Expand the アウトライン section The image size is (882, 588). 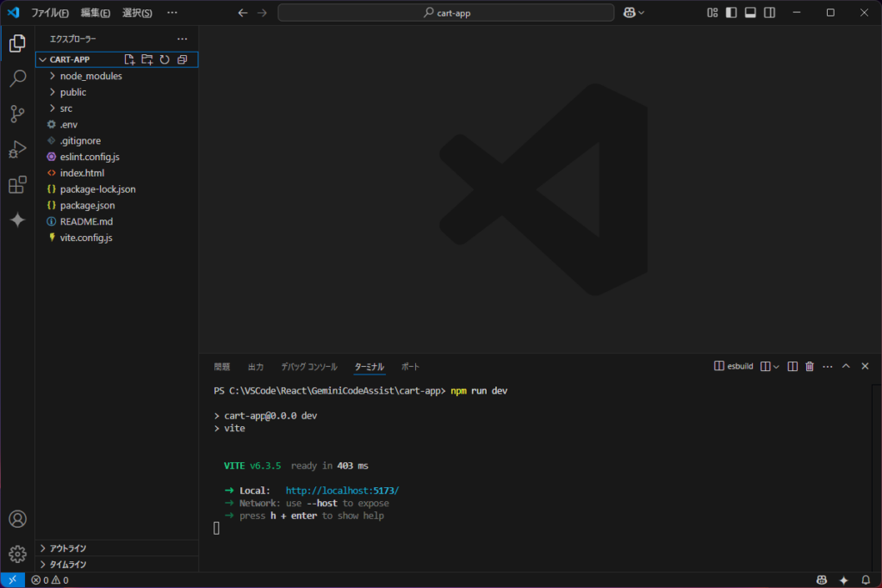117,548
